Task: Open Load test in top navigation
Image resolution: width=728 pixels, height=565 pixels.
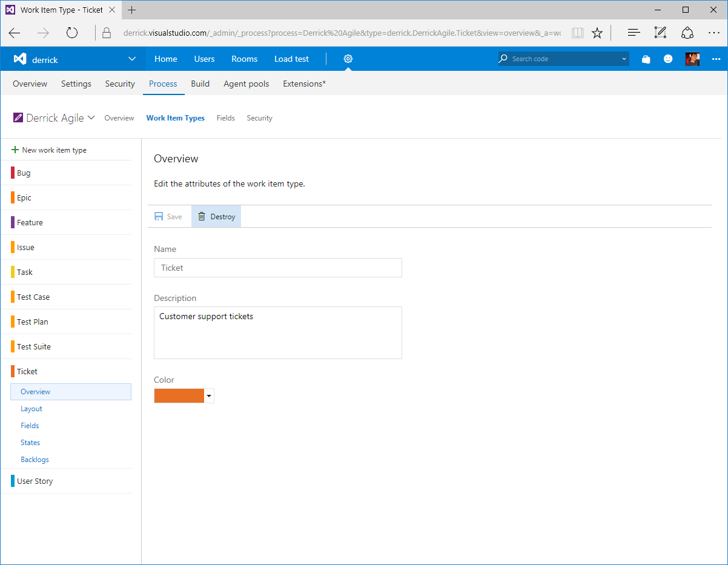Action: 291,59
